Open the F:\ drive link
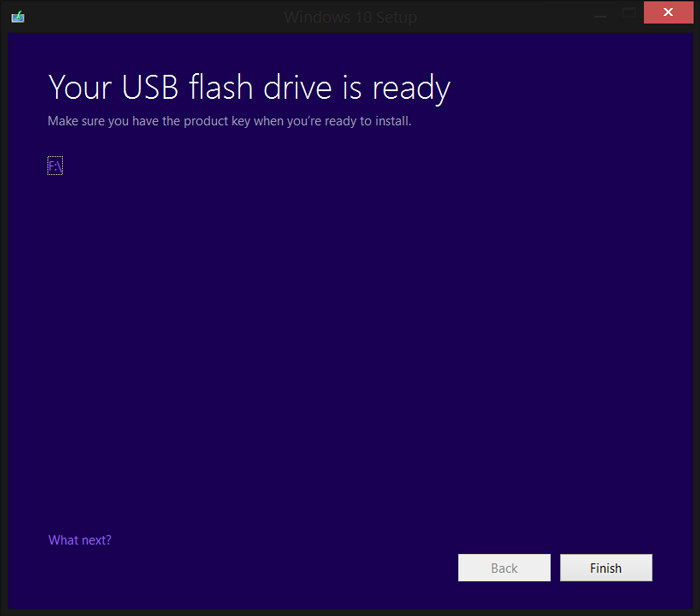Screen dimensions: 700x616 pyautogui.click(x=55, y=166)
